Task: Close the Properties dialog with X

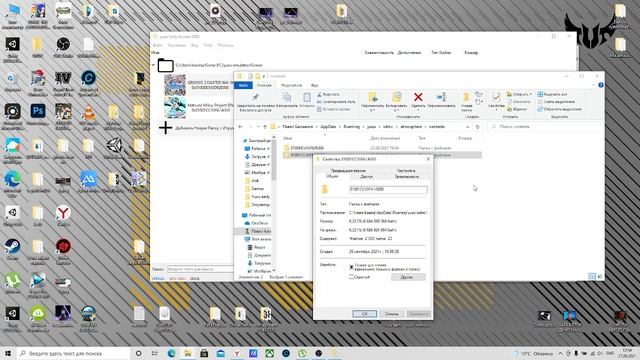Action: click(428, 159)
